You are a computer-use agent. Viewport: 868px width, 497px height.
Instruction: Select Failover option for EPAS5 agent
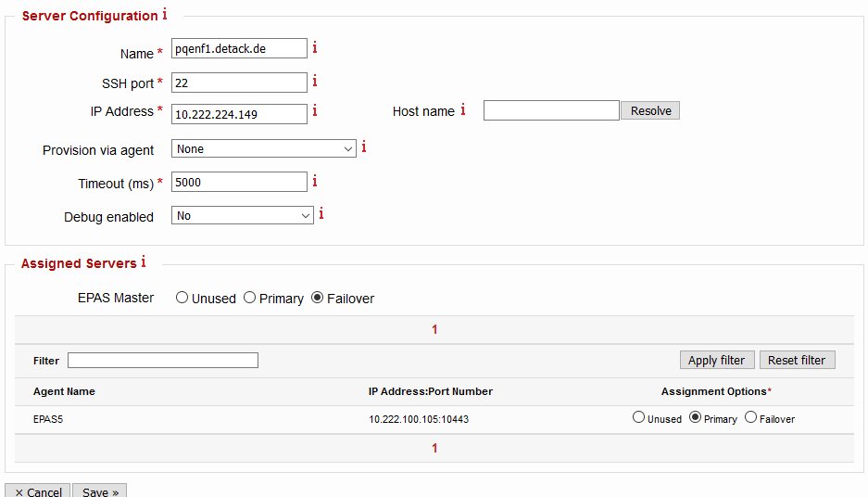pyautogui.click(x=750, y=418)
